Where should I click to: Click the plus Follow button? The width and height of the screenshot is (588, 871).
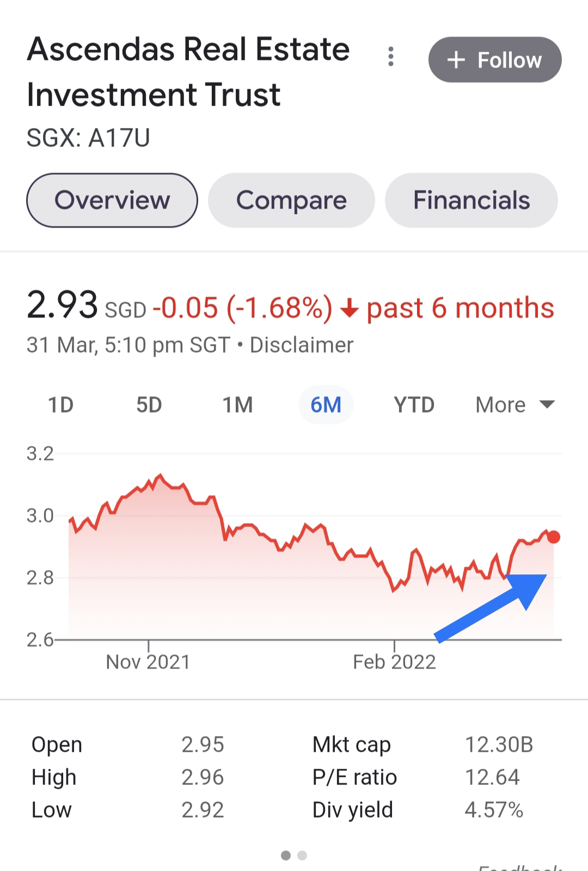[x=495, y=60]
